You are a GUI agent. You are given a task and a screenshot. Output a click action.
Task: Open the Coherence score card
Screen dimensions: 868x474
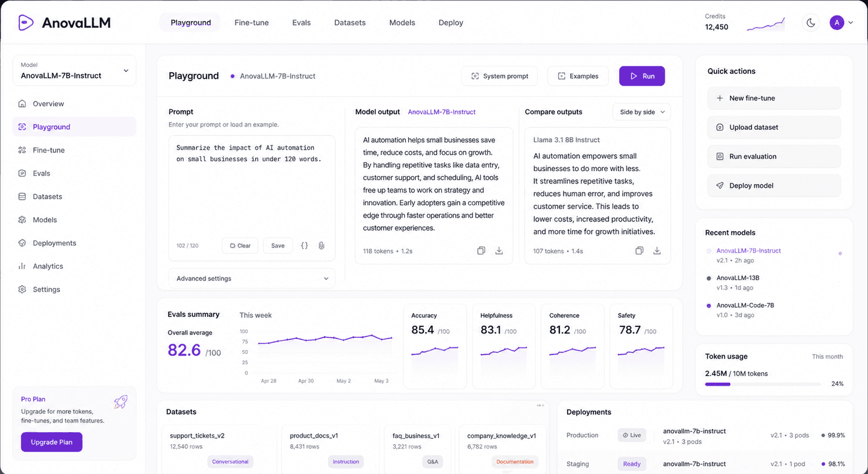573,346
